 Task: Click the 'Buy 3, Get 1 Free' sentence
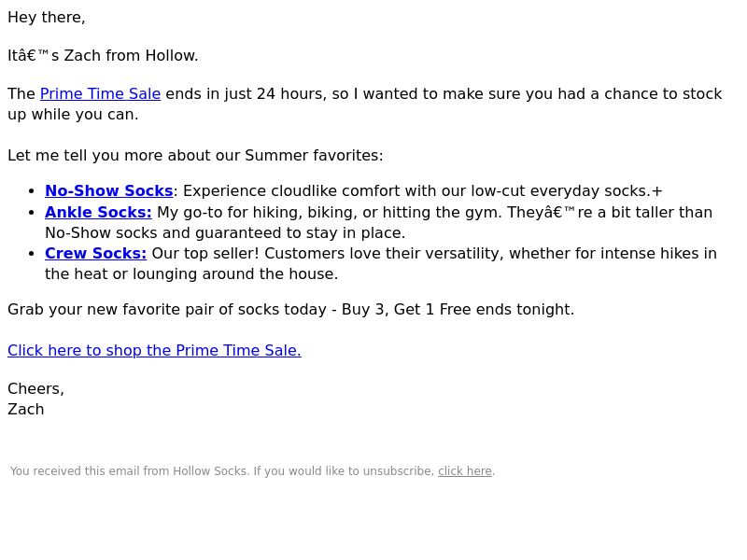291,310
